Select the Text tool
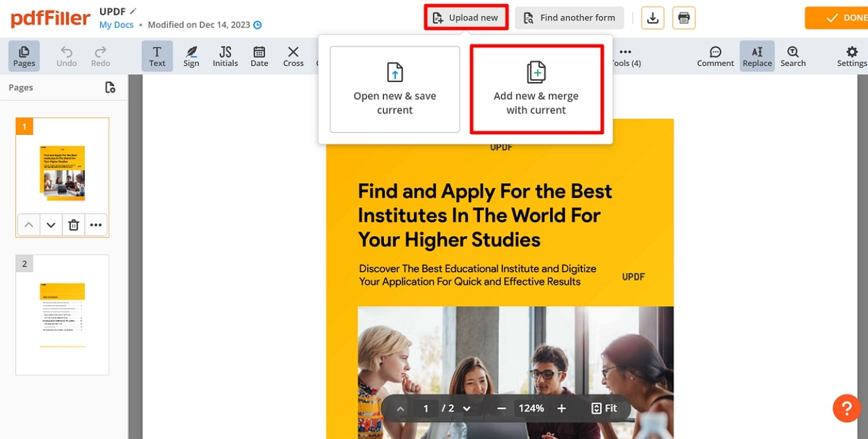Viewport: 868px width, 439px height. [157, 55]
